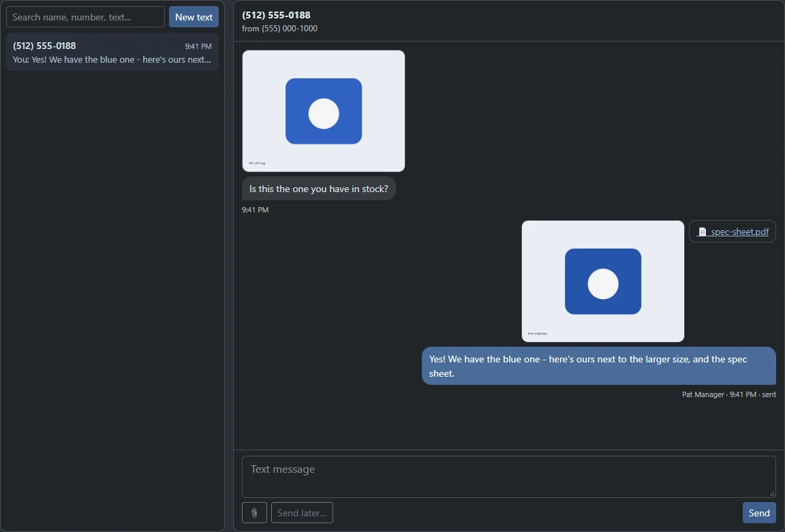Click the paperclip attach file icon
The width and height of the screenshot is (785, 532).
point(254,512)
